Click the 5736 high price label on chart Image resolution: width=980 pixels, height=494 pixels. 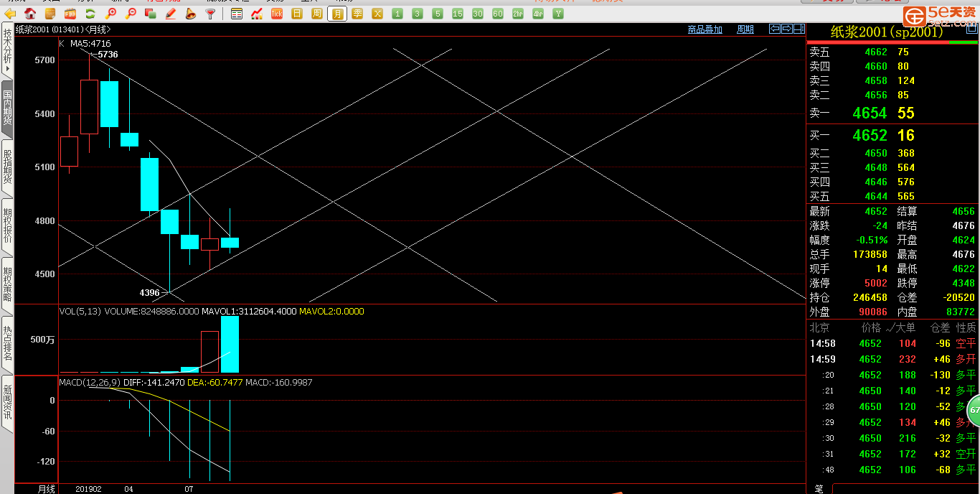coord(108,55)
